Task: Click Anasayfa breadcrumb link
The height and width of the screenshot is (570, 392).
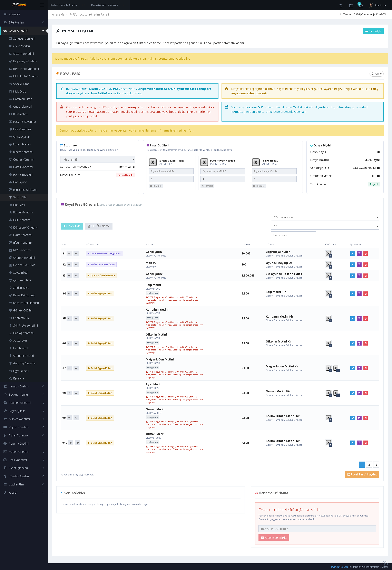Action: (58, 15)
